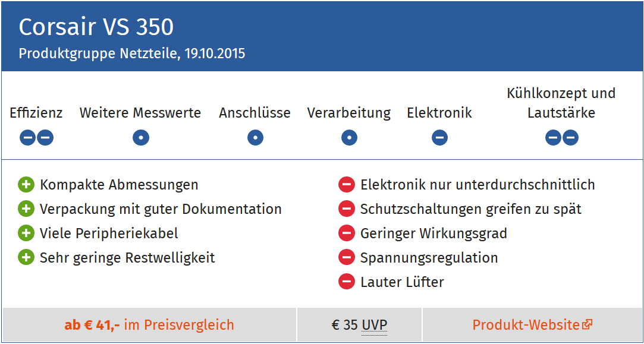Click the neutral dot icon under Anschlüsse
Viewport: 644px width, 344px height.
[255, 137]
